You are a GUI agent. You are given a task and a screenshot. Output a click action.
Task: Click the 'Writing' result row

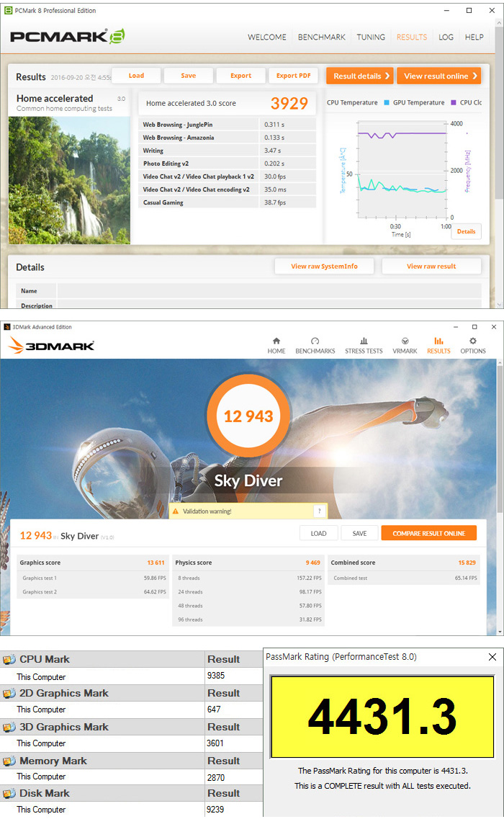click(228, 151)
